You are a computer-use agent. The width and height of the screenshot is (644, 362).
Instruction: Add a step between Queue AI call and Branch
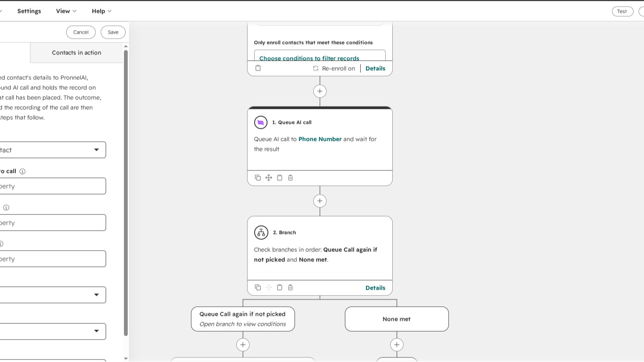click(320, 201)
